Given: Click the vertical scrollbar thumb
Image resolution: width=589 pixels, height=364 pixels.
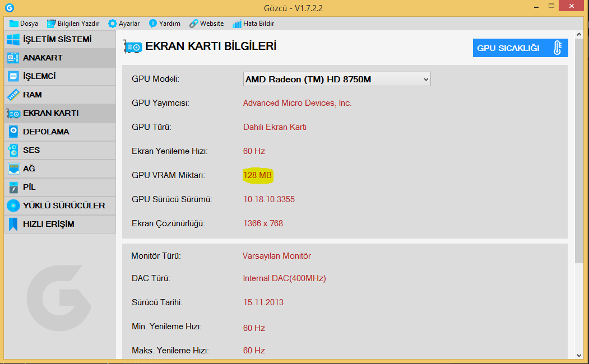Looking at the screenshot, I should 579,150.
